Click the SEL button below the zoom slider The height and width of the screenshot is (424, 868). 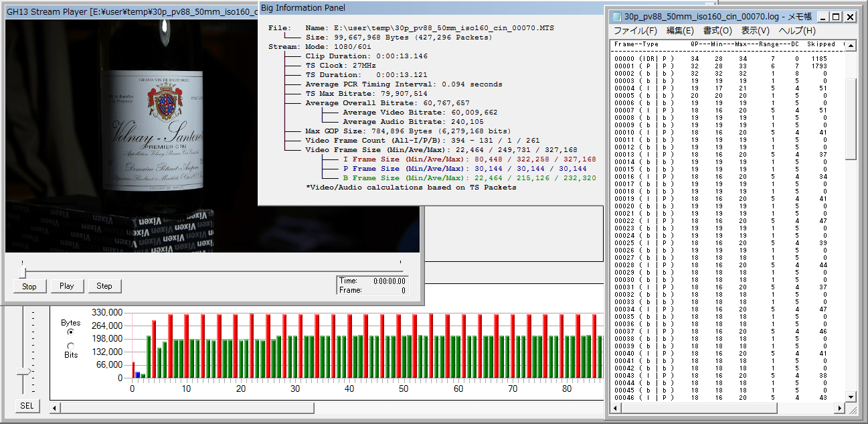[26, 406]
